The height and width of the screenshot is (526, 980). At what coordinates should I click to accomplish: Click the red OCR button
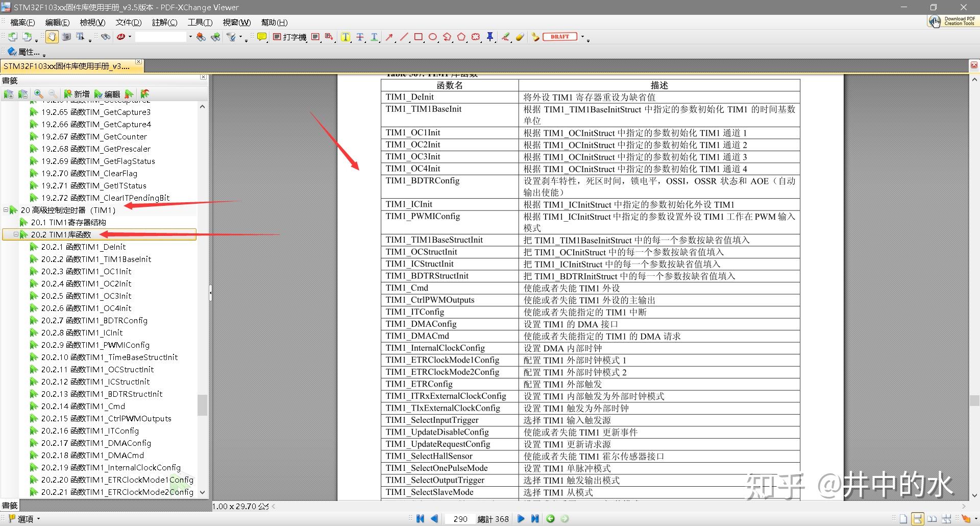(121, 37)
